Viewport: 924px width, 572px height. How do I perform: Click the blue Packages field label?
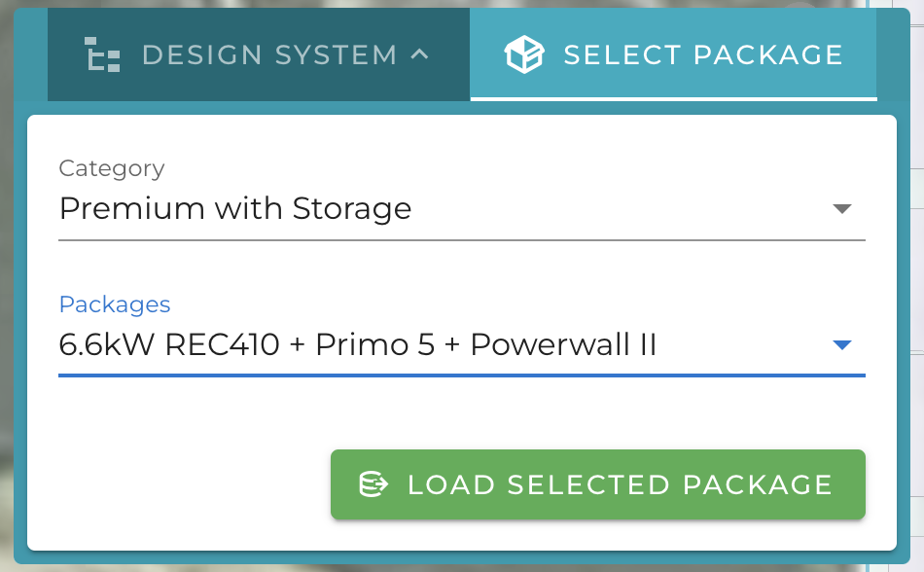pyautogui.click(x=115, y=304)
